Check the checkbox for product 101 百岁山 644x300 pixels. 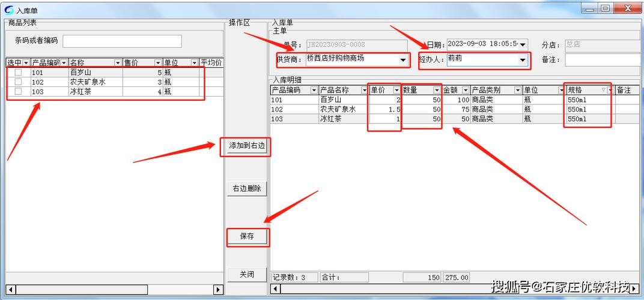pos(18,72)
